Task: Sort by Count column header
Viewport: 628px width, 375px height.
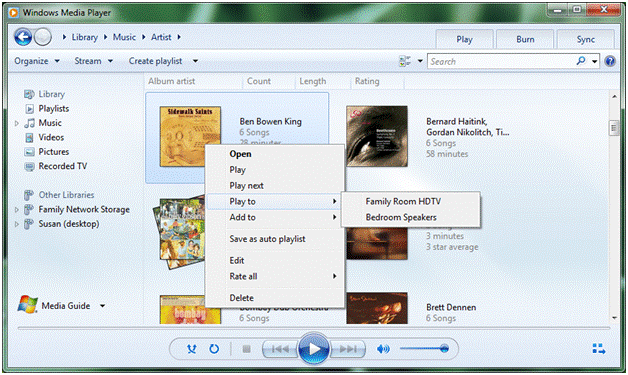Action: [269, 81]
